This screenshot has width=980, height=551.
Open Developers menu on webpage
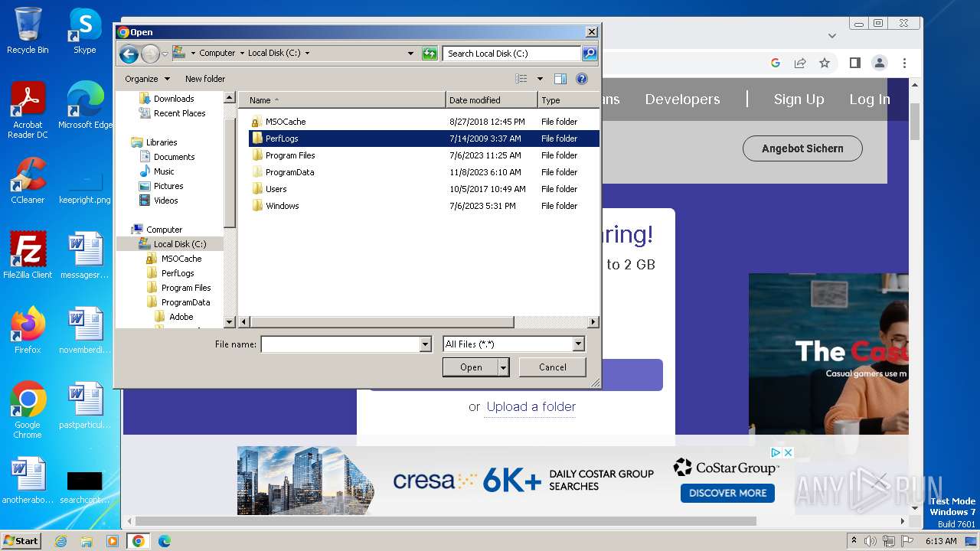[682, 99]
